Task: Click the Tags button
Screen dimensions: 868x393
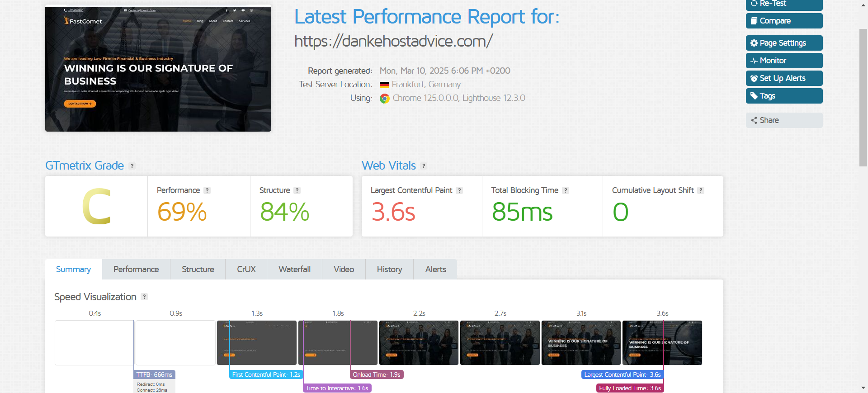Action: [x=784, y=96]
